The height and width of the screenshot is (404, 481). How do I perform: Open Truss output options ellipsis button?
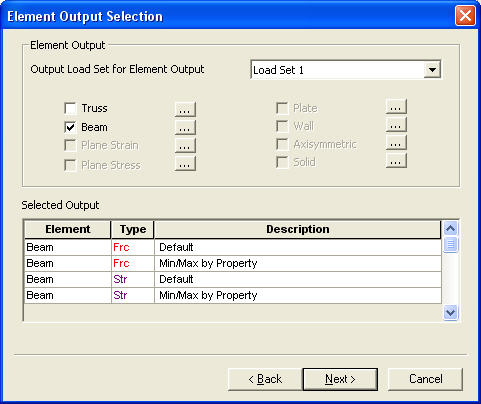(185, 109)
